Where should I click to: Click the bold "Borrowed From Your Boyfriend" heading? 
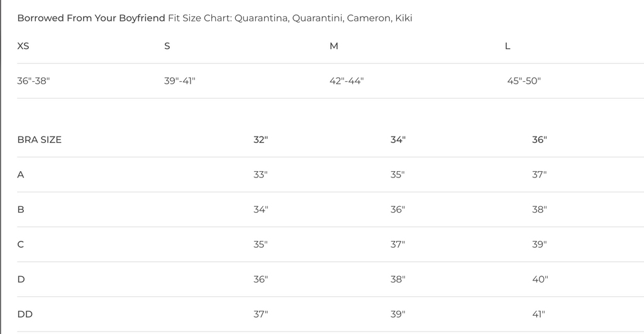click(91, 18)
